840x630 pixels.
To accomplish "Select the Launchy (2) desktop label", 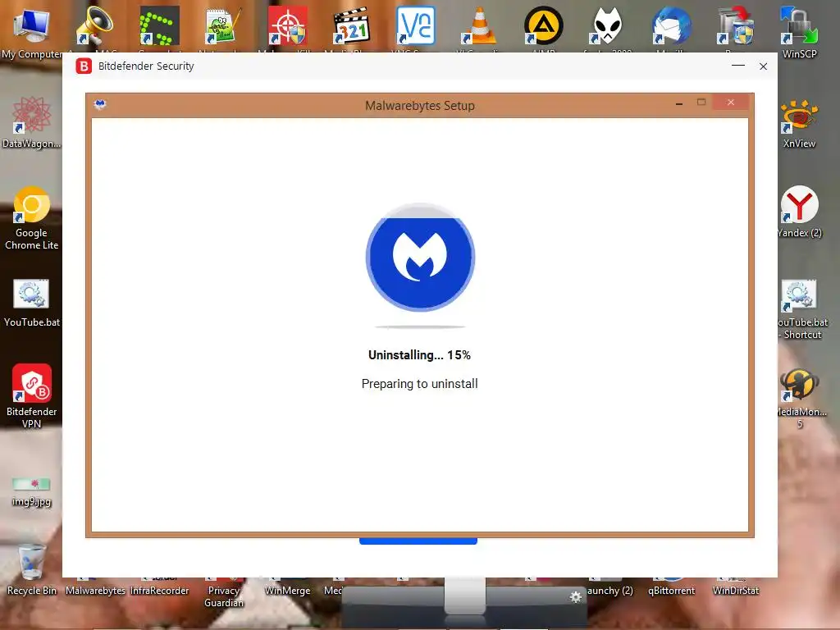I will point(610,591).
